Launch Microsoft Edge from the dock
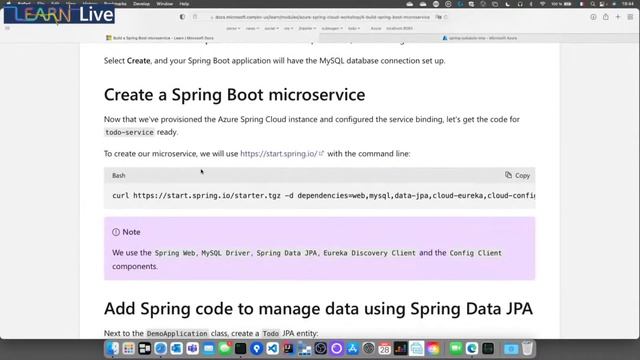 (x=472, y=349)
